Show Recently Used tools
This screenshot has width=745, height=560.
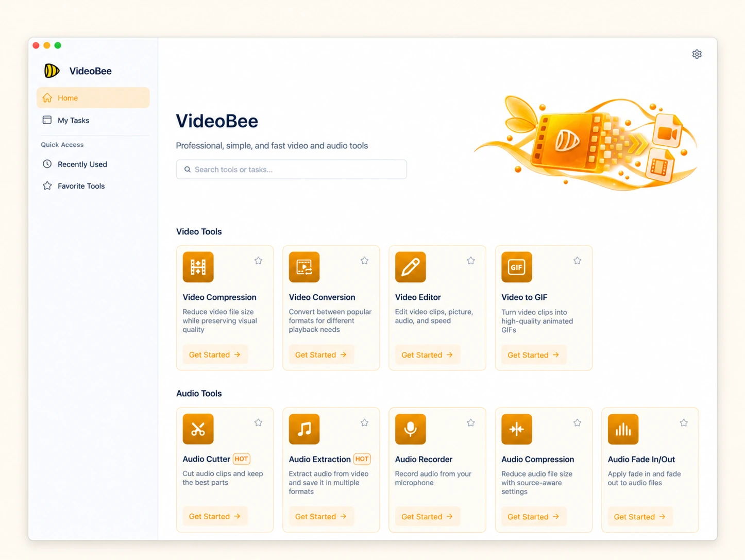[93, 164]
